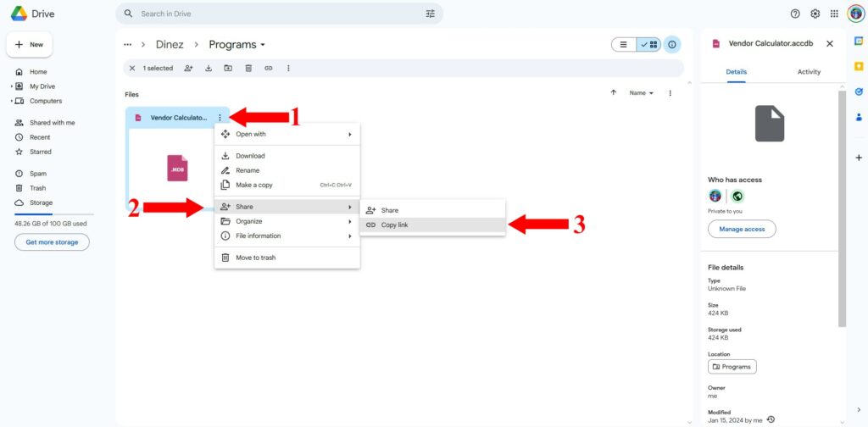
Task: Open toolbar more actions menu
Action: pyautogui.click(x=288, y=68)
